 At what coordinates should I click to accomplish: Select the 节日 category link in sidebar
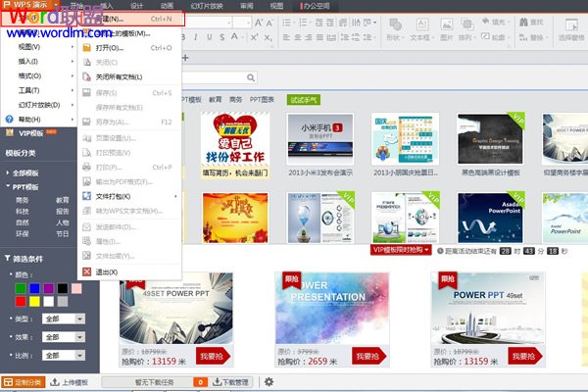click(63, 233)
